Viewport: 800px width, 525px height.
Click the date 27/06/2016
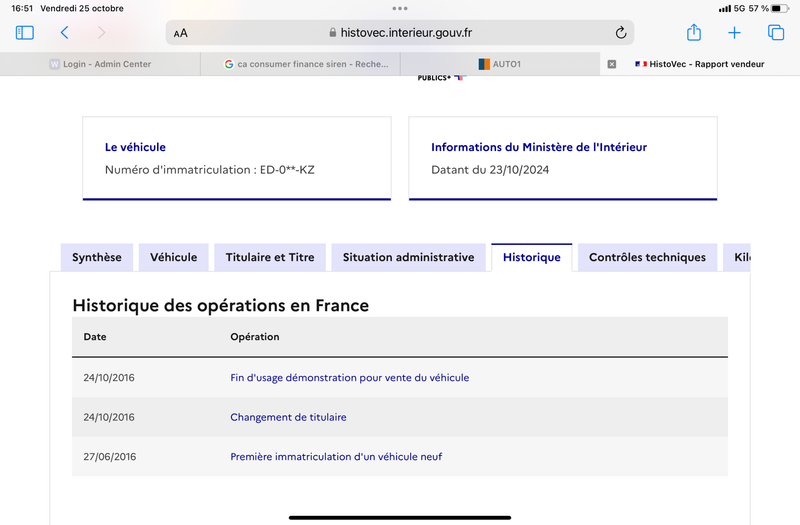[x=110, y=457]
